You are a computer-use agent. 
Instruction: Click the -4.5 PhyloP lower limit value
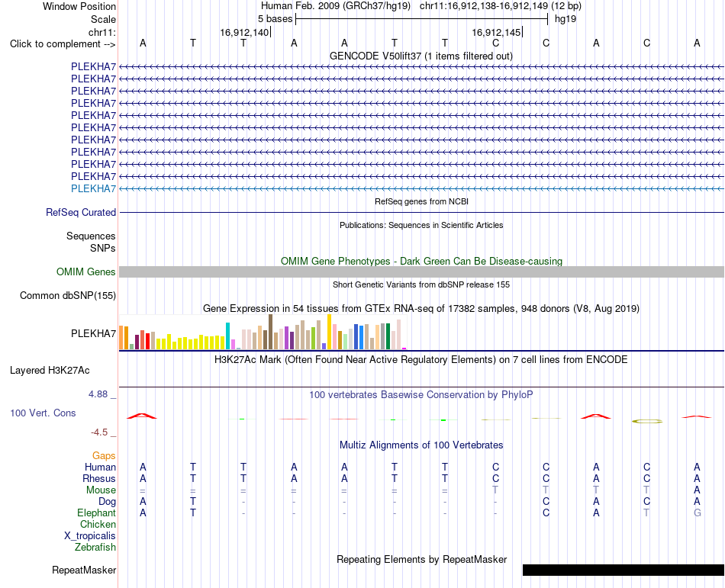[x=99, y=432]
